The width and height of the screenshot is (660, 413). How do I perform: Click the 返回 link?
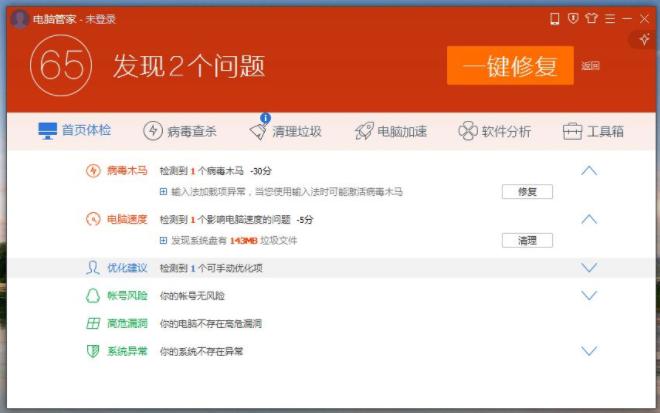pos(590,66)
